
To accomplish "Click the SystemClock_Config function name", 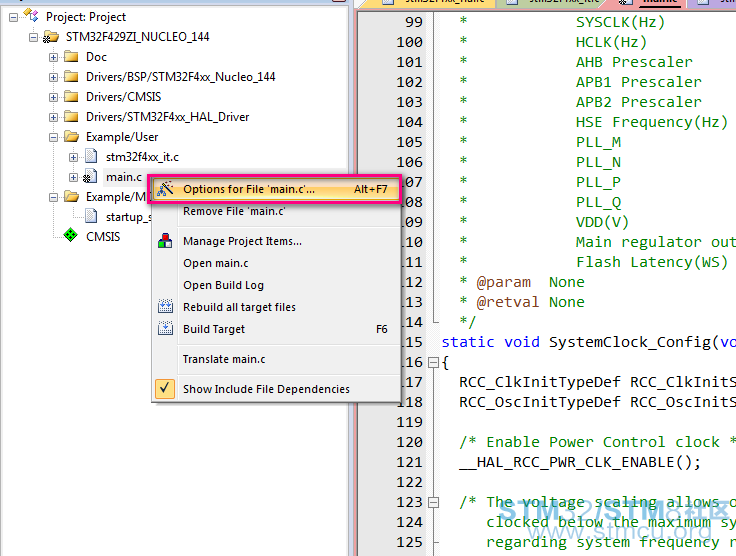I will pos(629,342).
